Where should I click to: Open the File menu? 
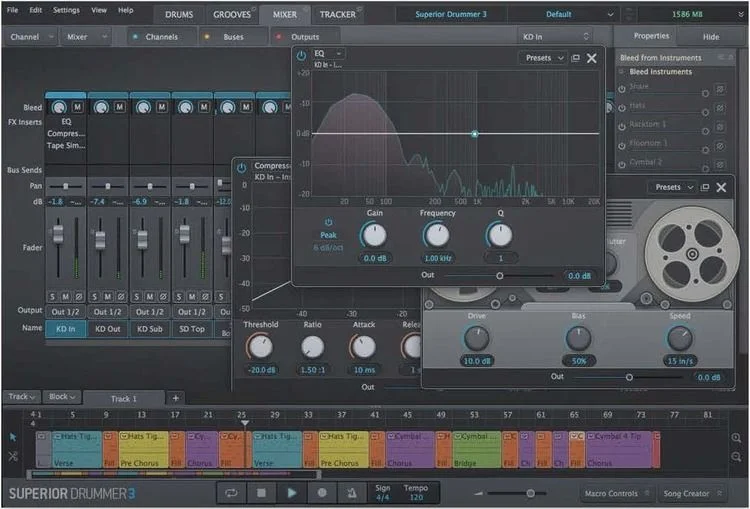[x=12, y=10]
